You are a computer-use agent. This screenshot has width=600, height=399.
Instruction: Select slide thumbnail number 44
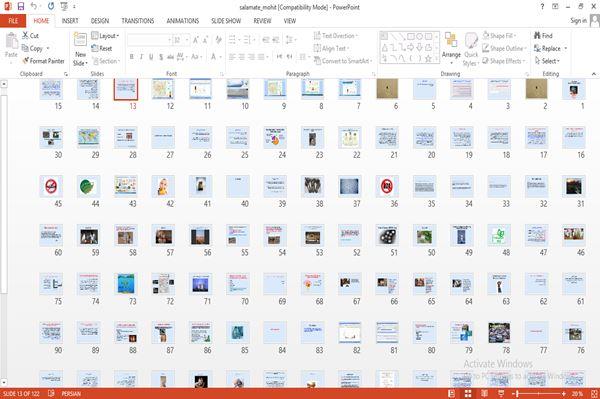[x=88, y=186]
